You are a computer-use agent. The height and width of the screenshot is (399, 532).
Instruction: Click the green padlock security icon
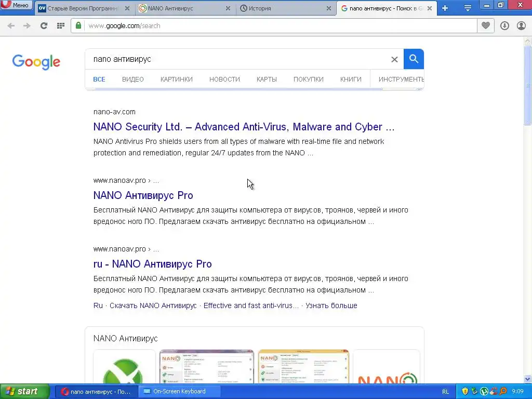(x=78, y=25)
